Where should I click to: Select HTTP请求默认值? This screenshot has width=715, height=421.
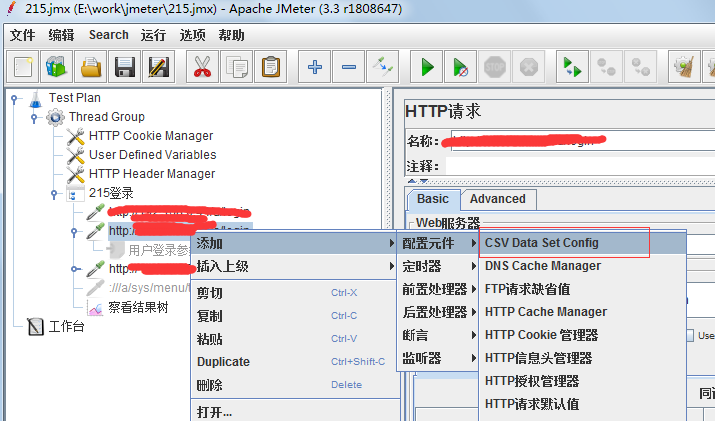pyautogui.click(x=583, y=404)
